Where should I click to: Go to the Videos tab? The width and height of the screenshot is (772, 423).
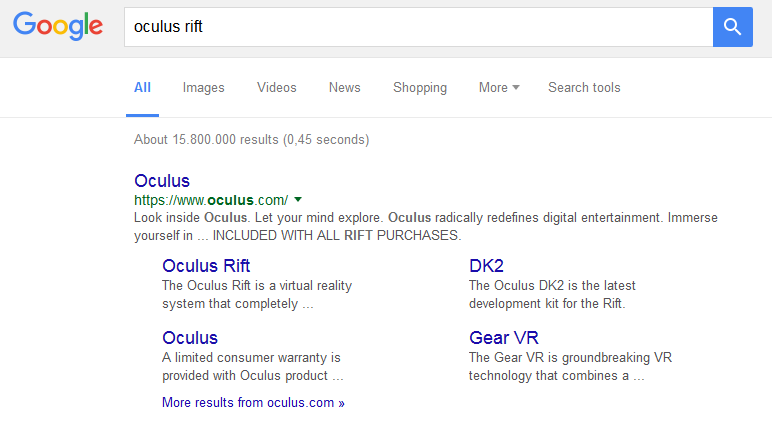[276, 88]
